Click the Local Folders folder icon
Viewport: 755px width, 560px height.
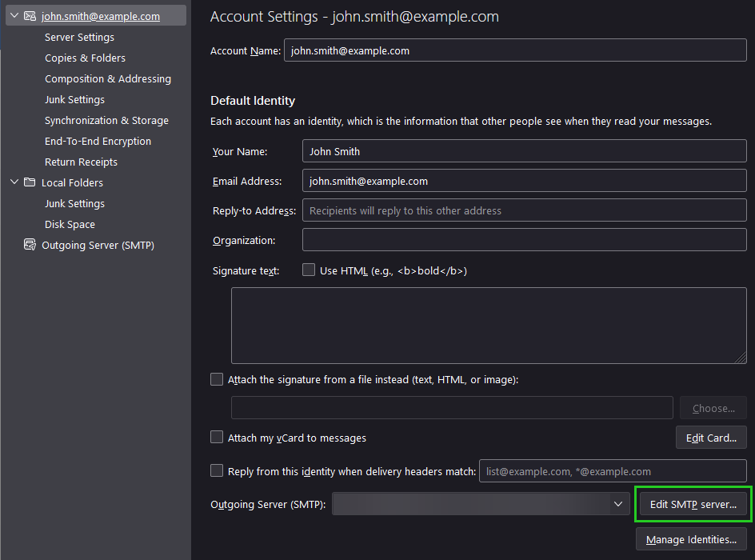tap(30, 182)
